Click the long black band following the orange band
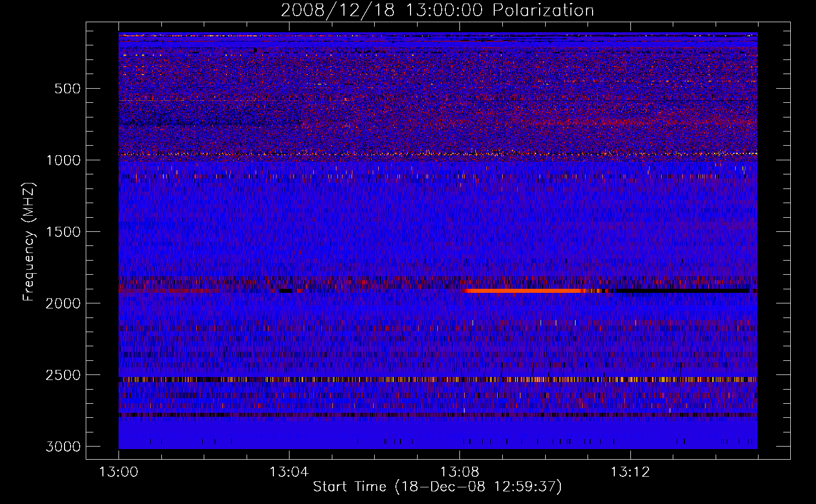Viewport: 816px width, 504px height. [x=681, y=291]
